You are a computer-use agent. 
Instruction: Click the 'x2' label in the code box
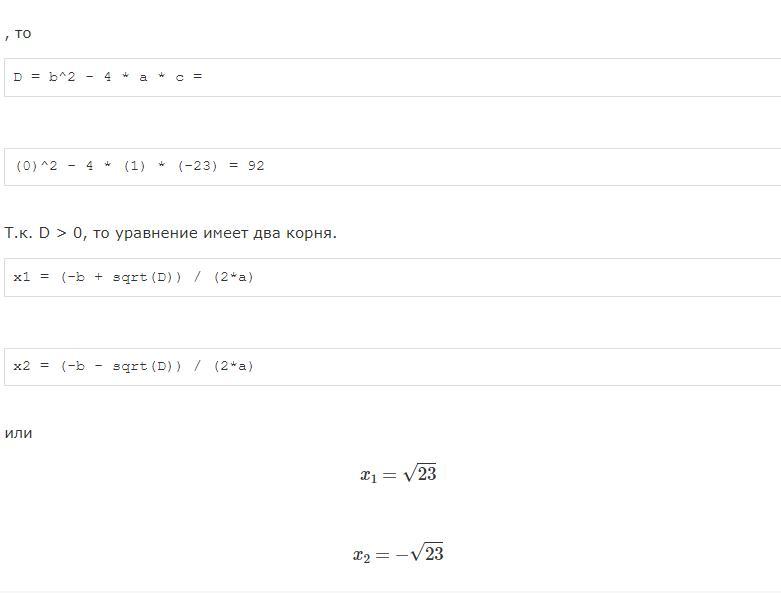[22, 366]
